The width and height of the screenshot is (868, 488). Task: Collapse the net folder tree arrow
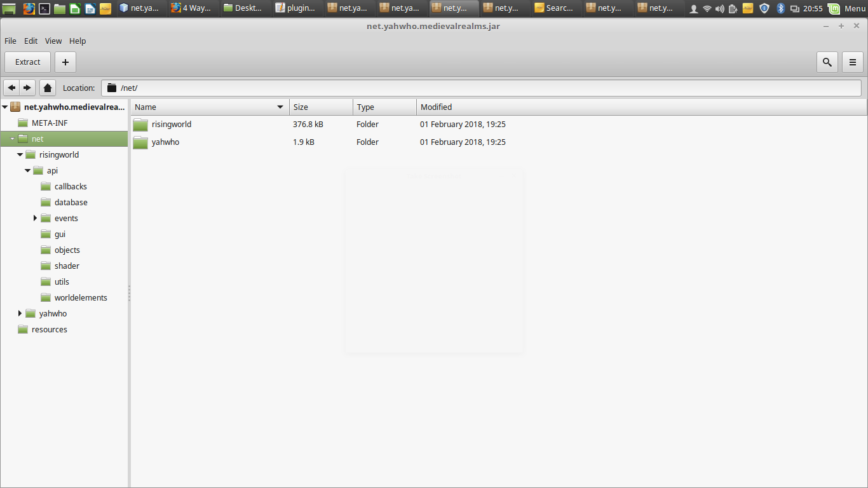(13, 139)
